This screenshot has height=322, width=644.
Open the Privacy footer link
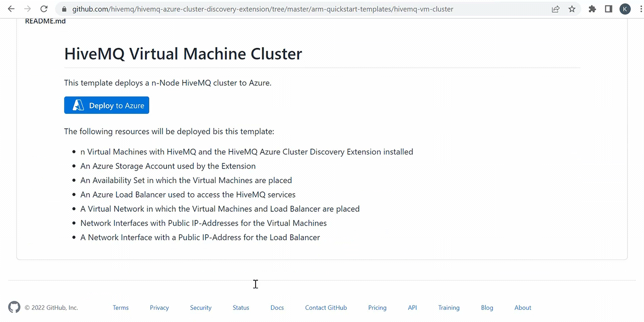click(159, 307)
